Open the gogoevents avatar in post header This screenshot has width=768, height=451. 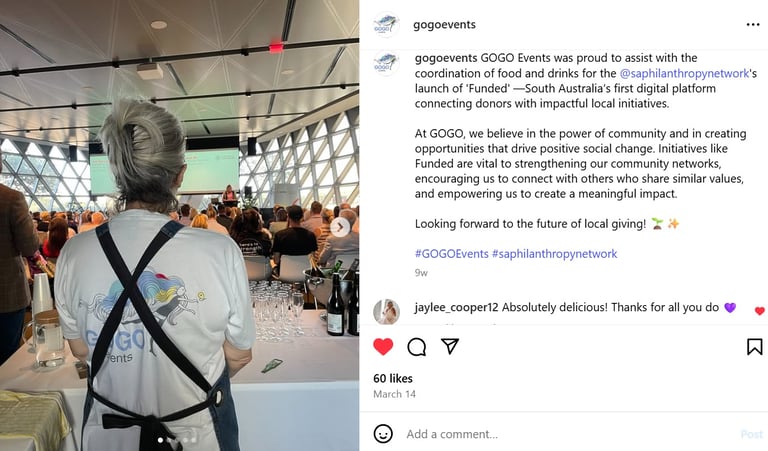386,24
